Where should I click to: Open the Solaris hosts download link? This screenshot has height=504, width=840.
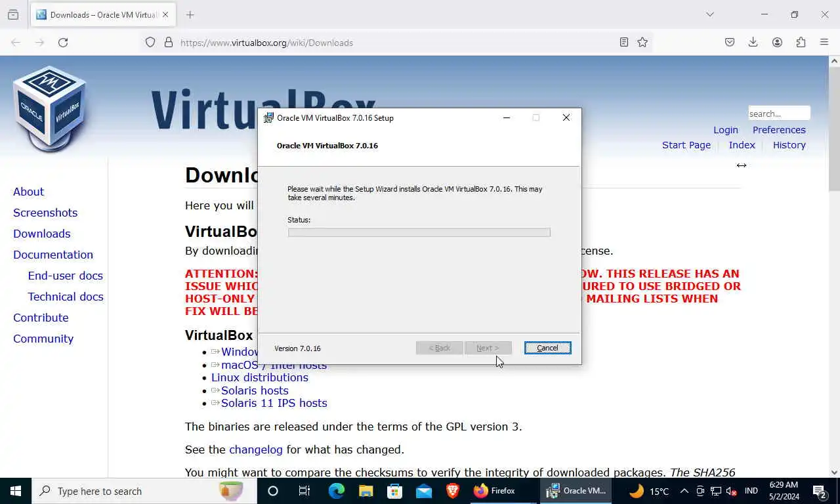[x=255, y=390]
